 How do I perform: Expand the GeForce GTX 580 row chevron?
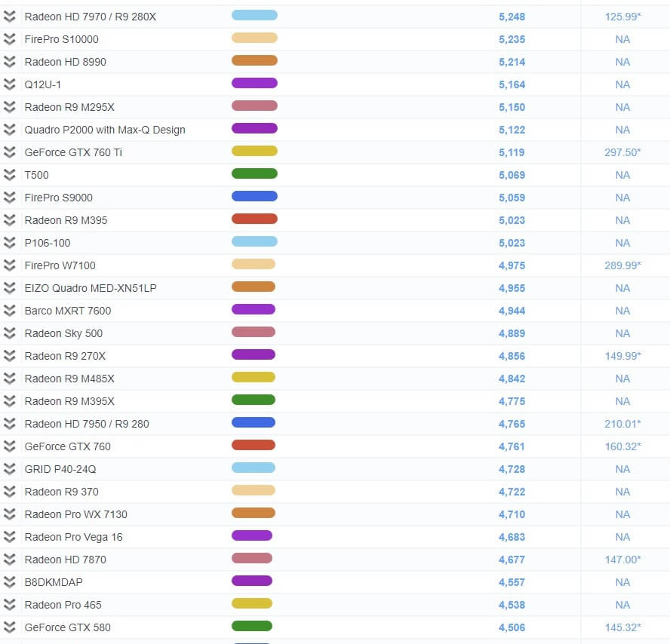tap(9, 627)
